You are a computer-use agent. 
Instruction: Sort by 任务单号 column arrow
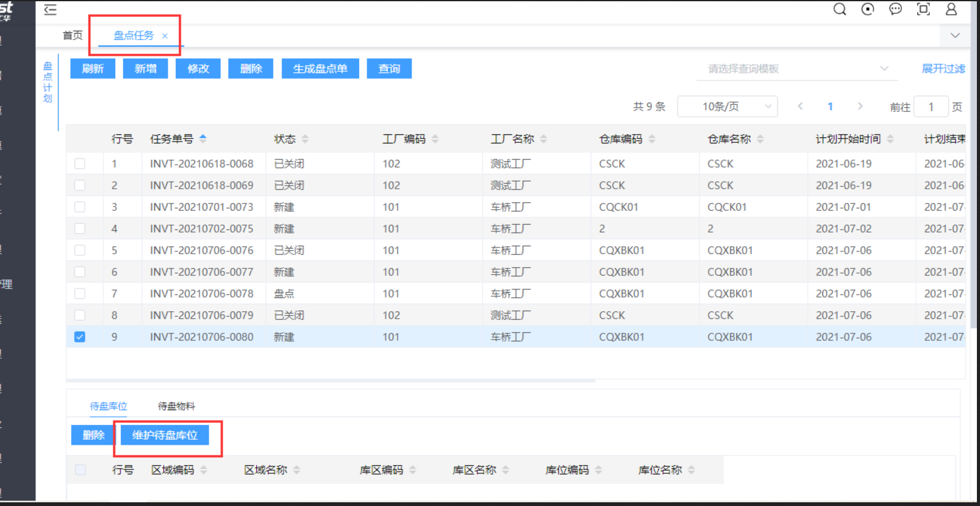pos(203,139)
